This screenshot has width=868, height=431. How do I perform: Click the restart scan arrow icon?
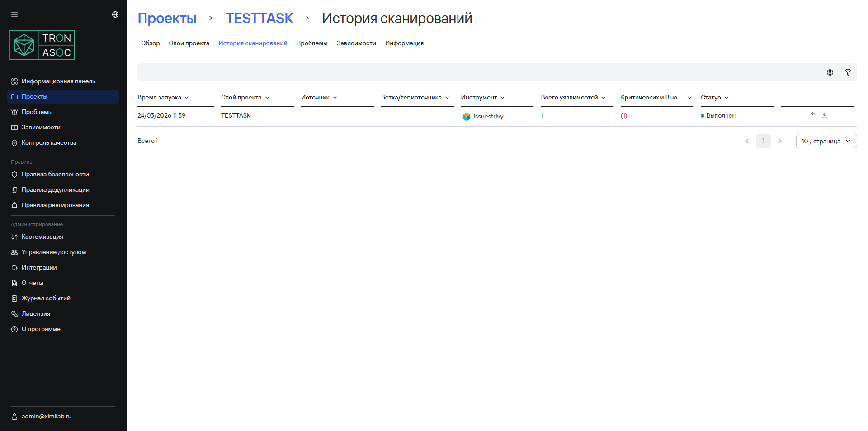[x=813, y=115]
